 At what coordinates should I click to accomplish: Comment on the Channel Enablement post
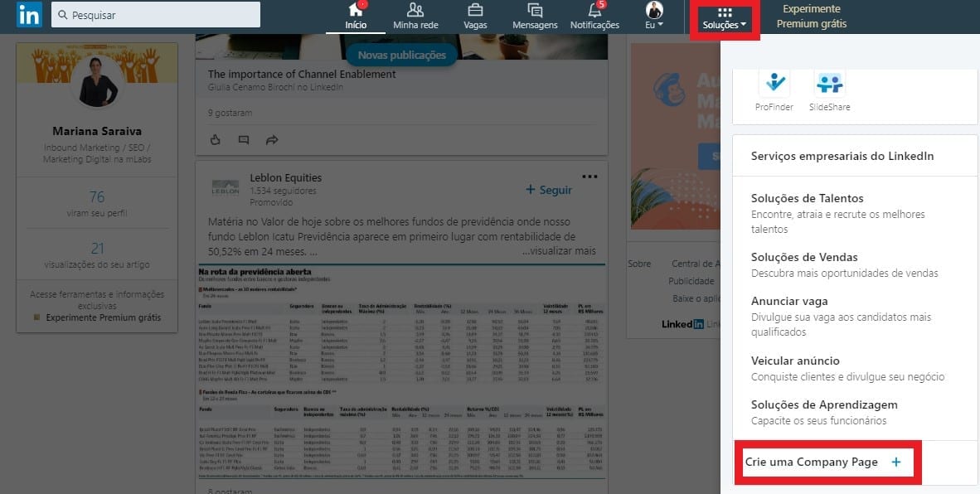pyautogui.click(x=243, y=139)
